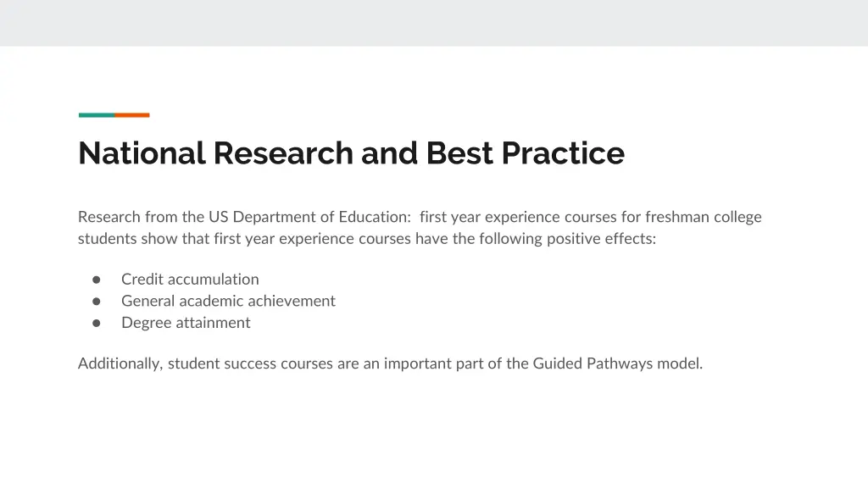
Task: Click "freshman college" in the first paragraph
Action: 704,217
